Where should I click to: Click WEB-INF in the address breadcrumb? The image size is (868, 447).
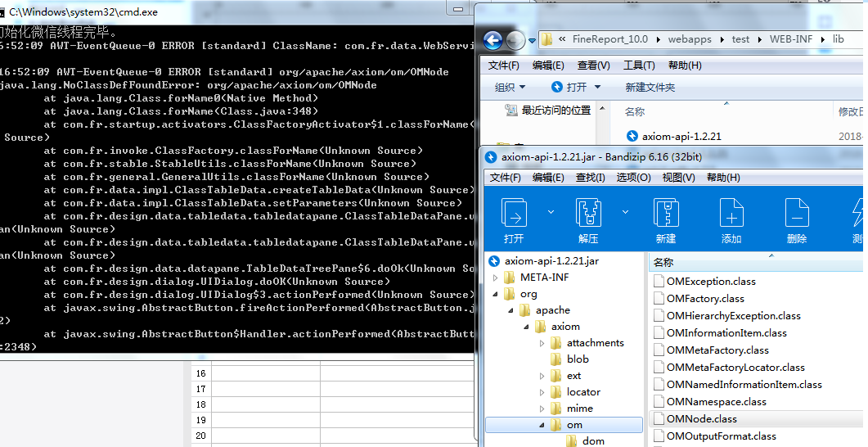point(791,39)
